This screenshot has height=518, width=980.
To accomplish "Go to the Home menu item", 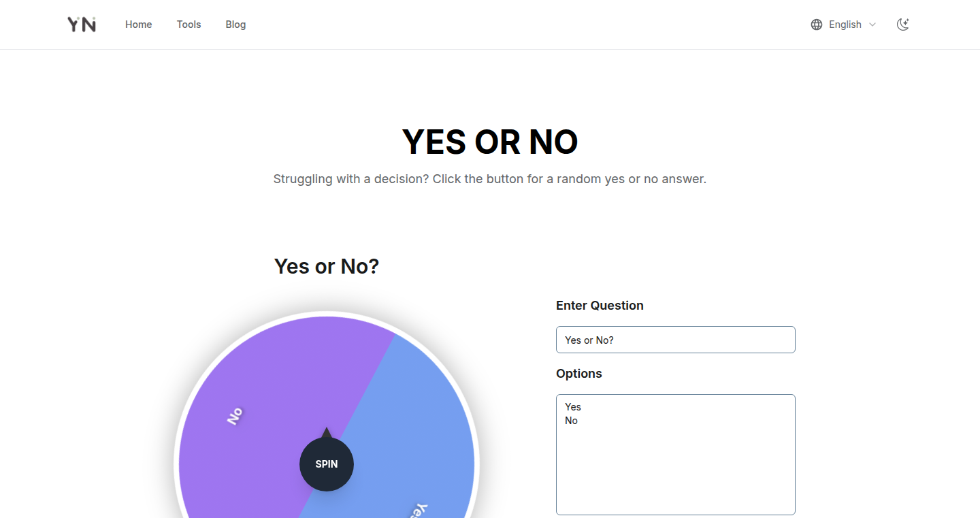I will 139,25.
